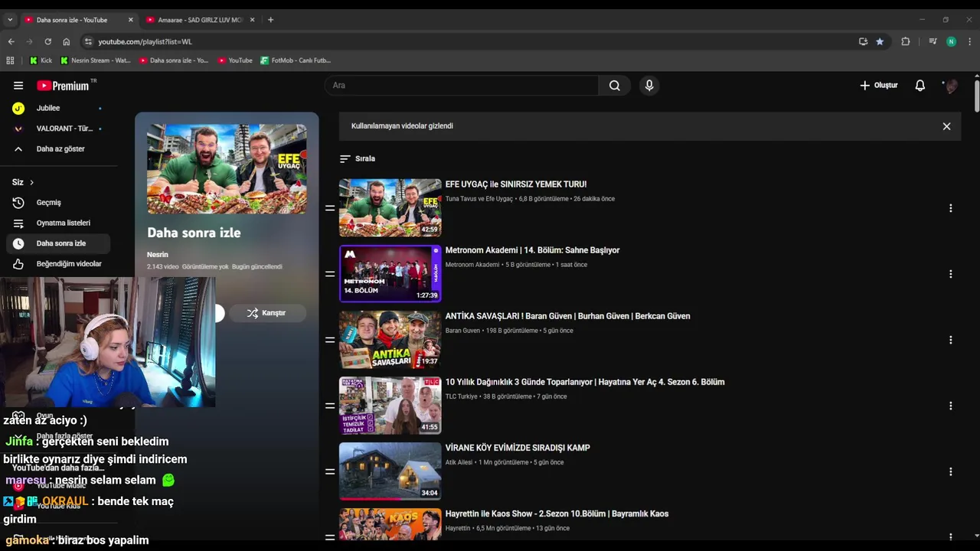
Task: Open Hayrettin ile Kaos Show title
Action: coord(557,514)
